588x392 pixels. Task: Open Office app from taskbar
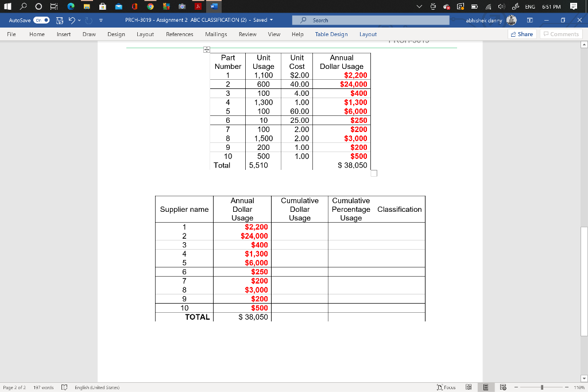134,6
